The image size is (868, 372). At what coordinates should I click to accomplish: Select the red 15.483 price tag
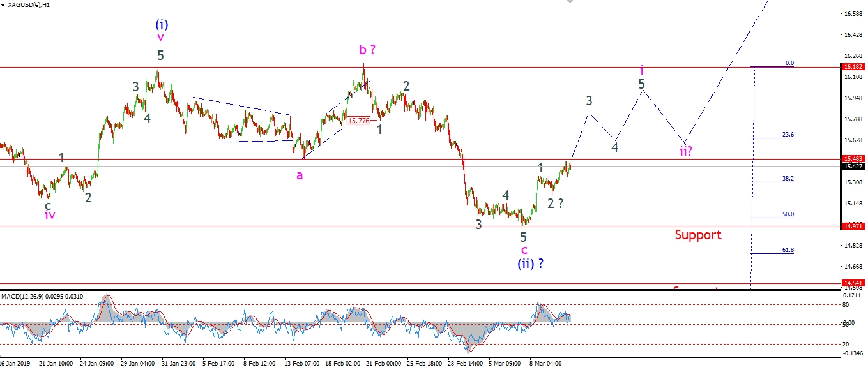(x=853, y=159)
